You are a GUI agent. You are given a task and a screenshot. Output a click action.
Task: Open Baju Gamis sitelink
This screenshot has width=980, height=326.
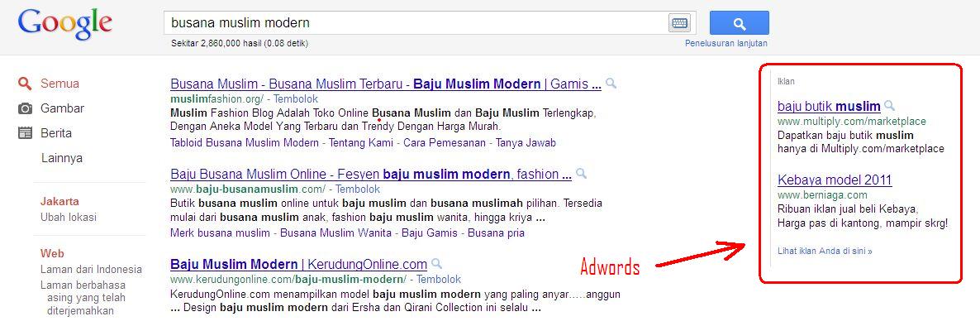pos(428,233)
